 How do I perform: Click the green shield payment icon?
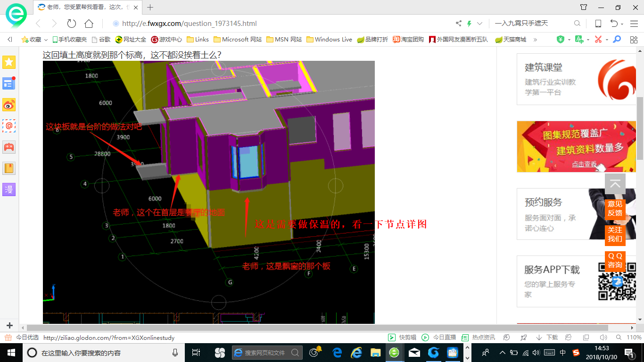tap(561, 40)
